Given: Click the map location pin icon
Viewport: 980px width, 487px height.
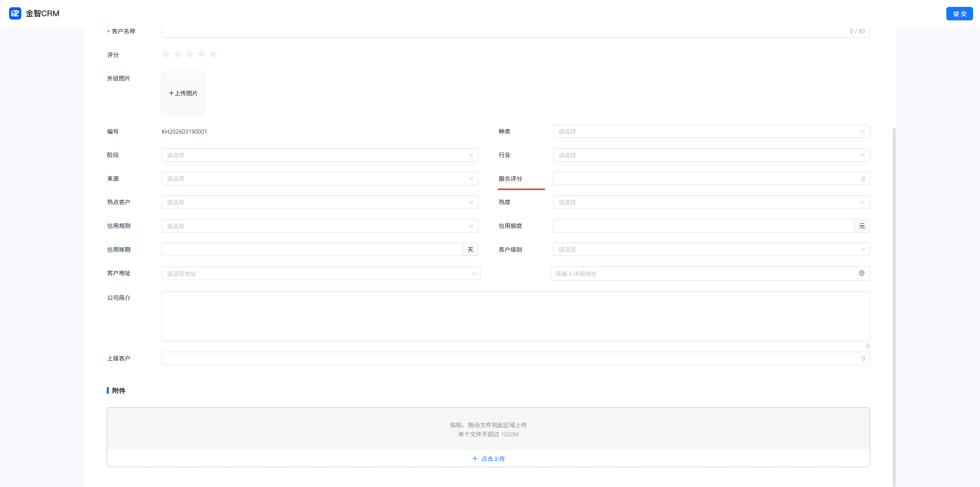Looking at the screenshot, I should [861, 273].
